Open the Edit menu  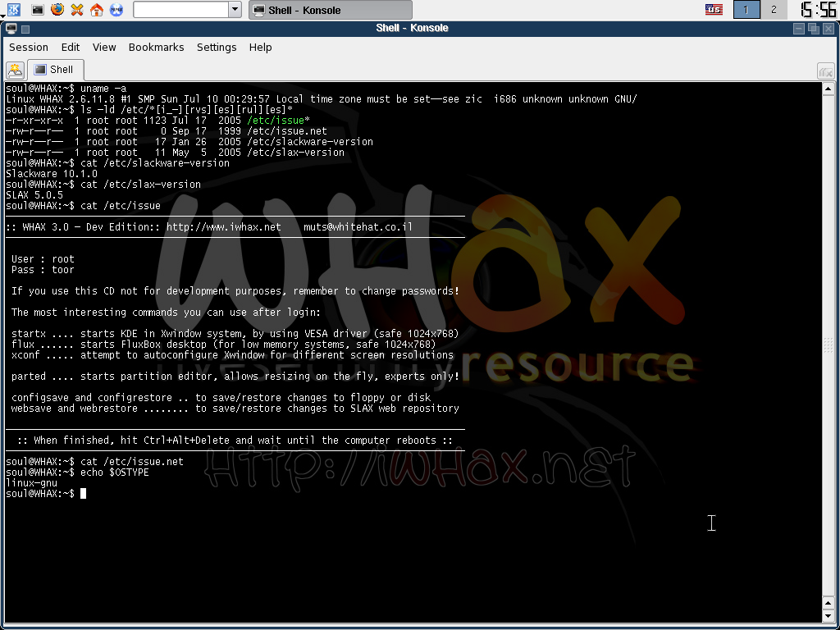pos(71,47)
